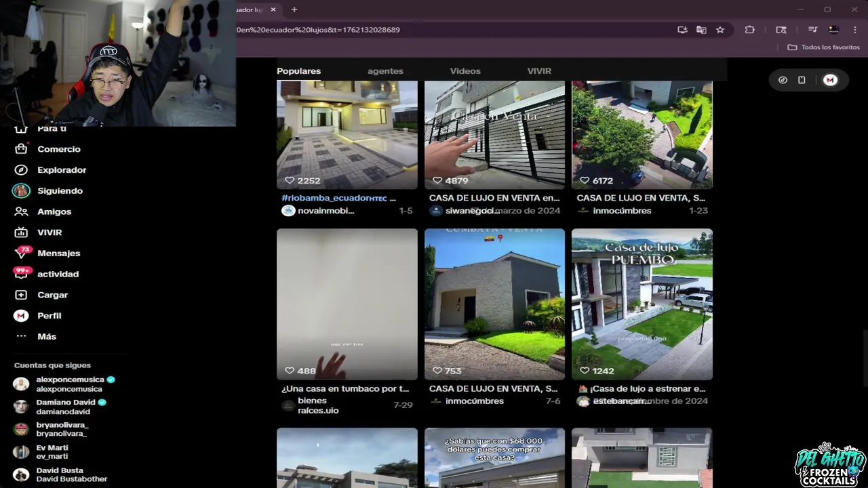Open the Chrome three-dots menu
The height and width of the screenshot is (488, 868).
click(854, 30)
